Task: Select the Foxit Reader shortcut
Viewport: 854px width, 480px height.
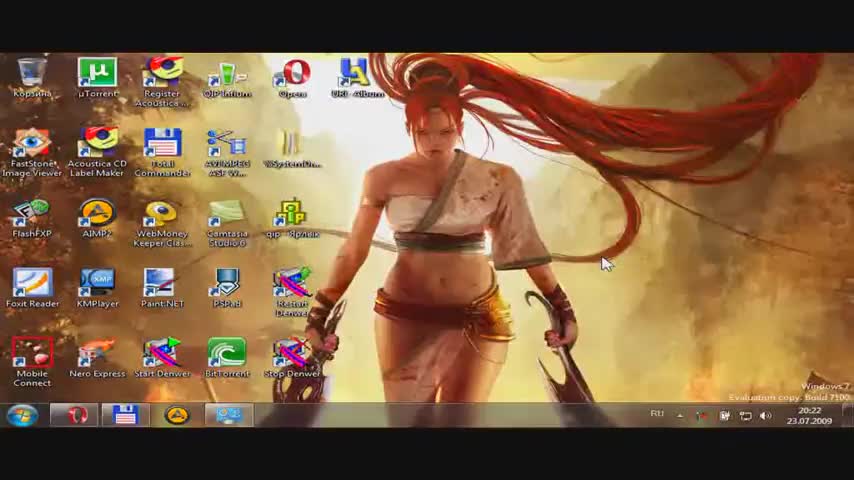Action: (x=32, y=285)
